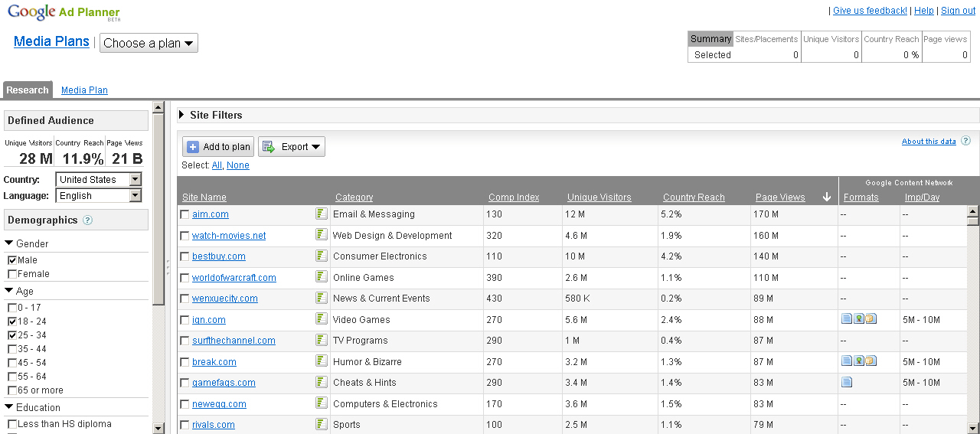Screen dimensions: 980x434
Task: Open the Help link
Action: coord(924,11)
